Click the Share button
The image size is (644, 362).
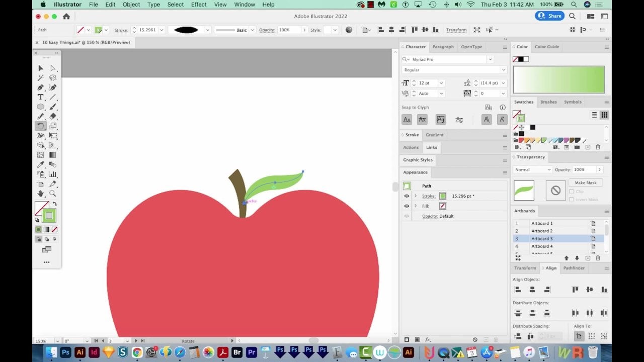pos(549,16)
